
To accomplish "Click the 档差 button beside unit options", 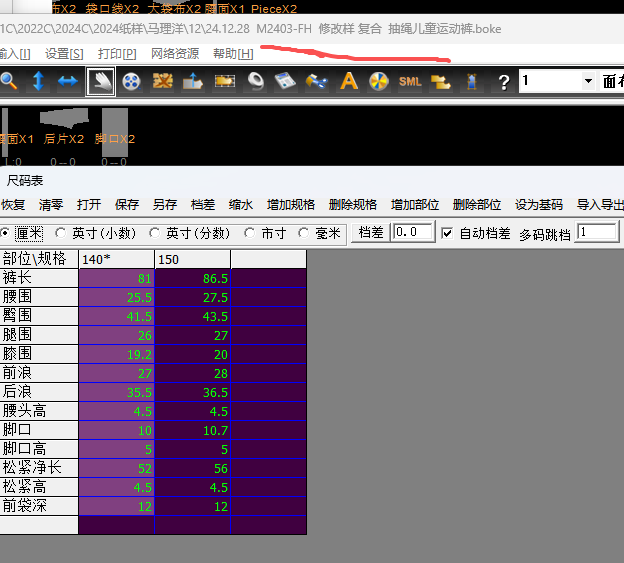I will tap(370, 233).
